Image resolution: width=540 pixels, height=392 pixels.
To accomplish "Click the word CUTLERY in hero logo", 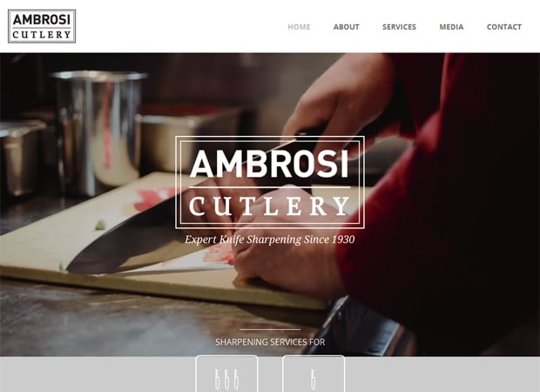I will click(x=269, y=206).
